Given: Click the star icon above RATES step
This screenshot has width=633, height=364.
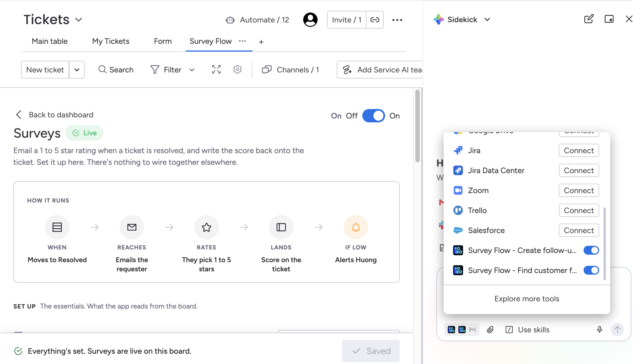Looking at the screenshot, I should [x=207, y=227].
